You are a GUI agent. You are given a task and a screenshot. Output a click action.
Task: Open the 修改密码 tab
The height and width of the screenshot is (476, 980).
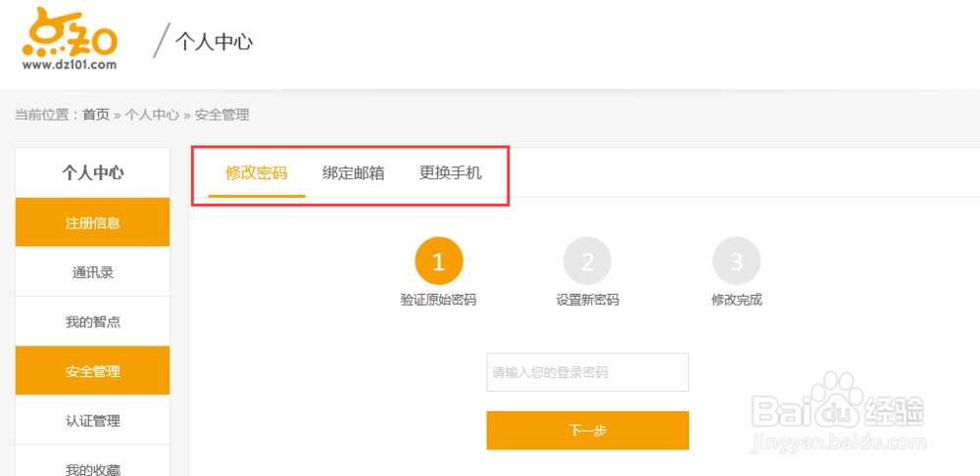tap(256, 173)
